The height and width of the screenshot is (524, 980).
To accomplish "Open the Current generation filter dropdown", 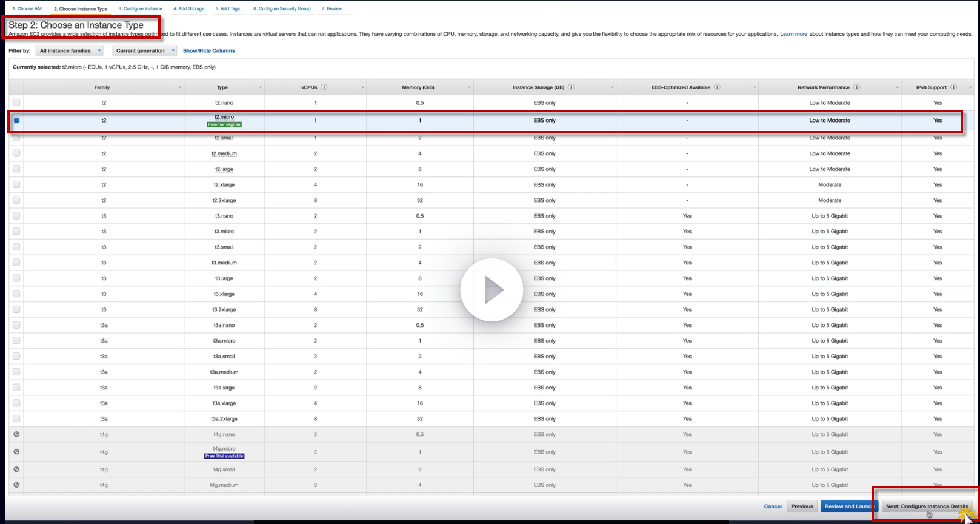I will [x=144, y=51].
